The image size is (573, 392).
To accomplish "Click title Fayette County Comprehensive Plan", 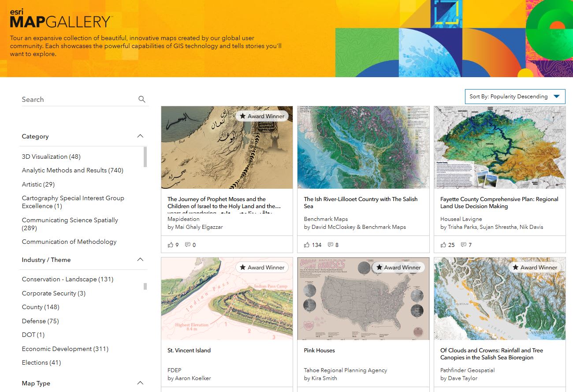I will pos(499,202).
